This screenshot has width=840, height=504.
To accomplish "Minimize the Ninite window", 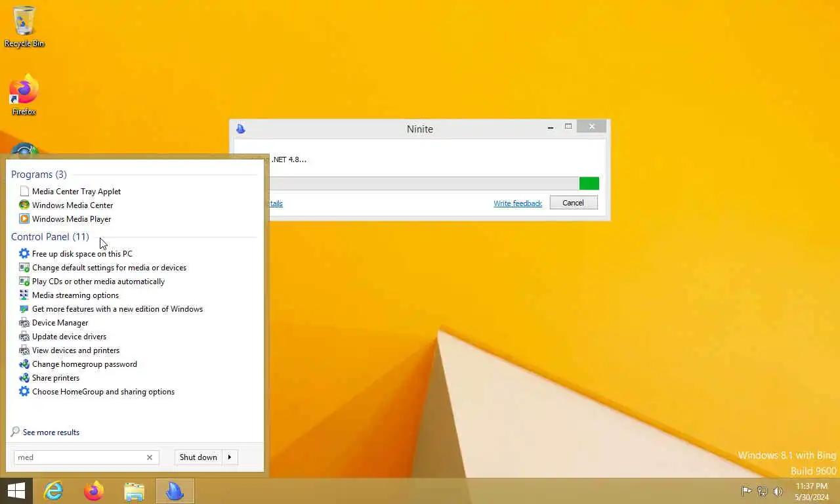I will click(551, 128).
